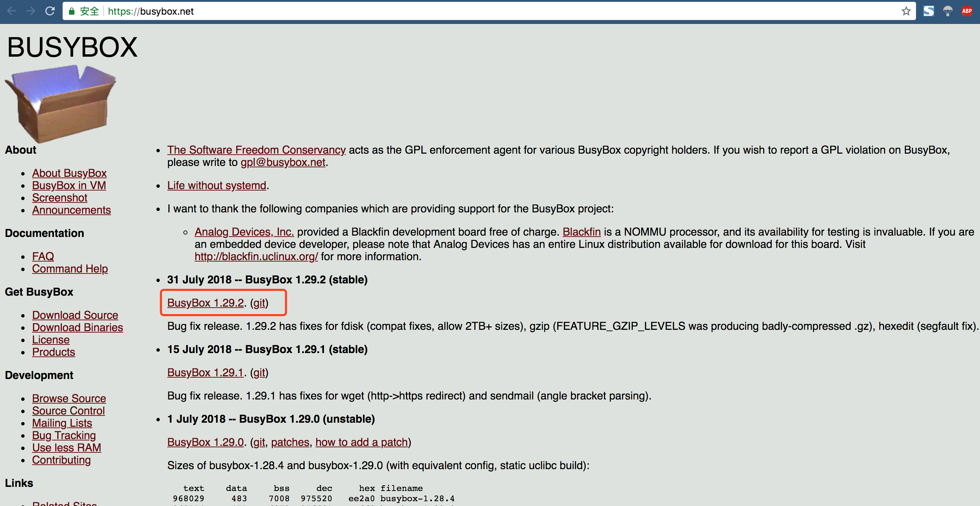Screen dimensions: 980x506
Task: Open The Software Freedom Conservancy link
Action: [256, 150]
